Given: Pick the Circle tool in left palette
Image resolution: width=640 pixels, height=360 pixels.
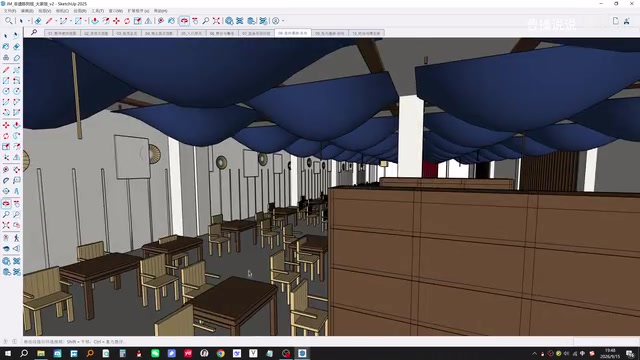Looking at the screenshot, I should point(6,91).
